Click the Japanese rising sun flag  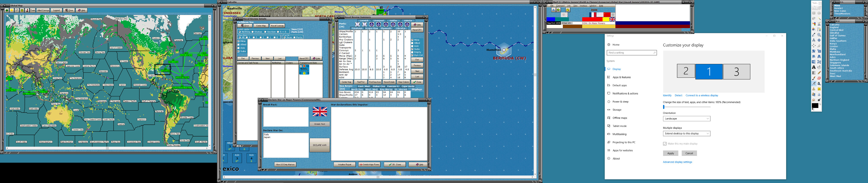pyautogui.click(x=564, y=15)
